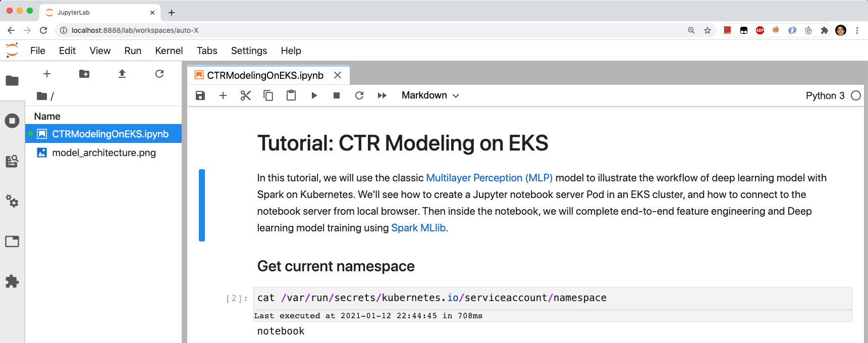
Task: Create a new folder in file browser
Action: pos(84,74)
